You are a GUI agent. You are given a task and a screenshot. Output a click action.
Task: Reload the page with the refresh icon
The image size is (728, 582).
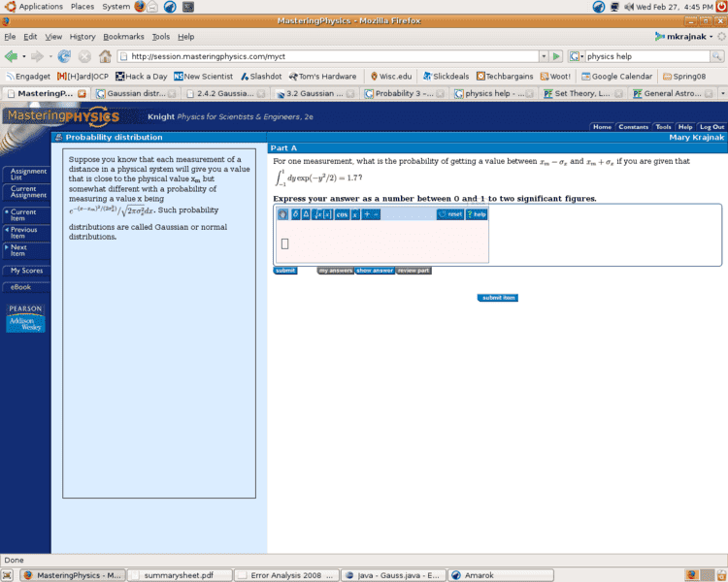click(64, 56)
